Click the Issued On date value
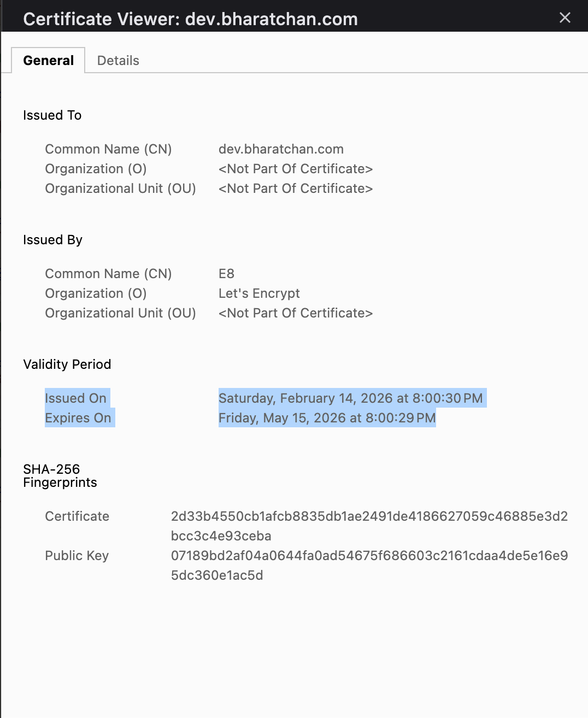 [350, 398]
